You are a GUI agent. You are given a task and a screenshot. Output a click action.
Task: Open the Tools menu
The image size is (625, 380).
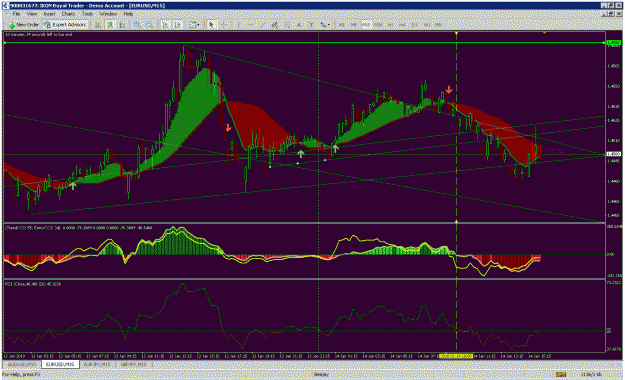tap(87, 14)
